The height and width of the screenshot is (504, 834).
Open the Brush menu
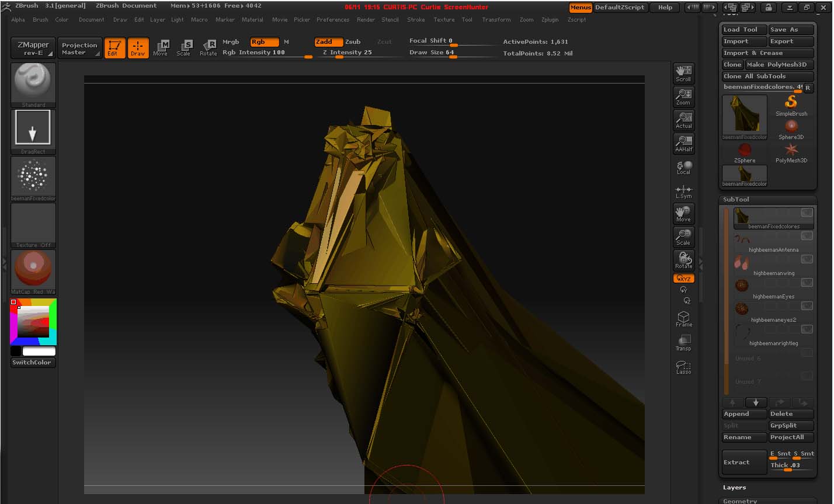[40, 19]
